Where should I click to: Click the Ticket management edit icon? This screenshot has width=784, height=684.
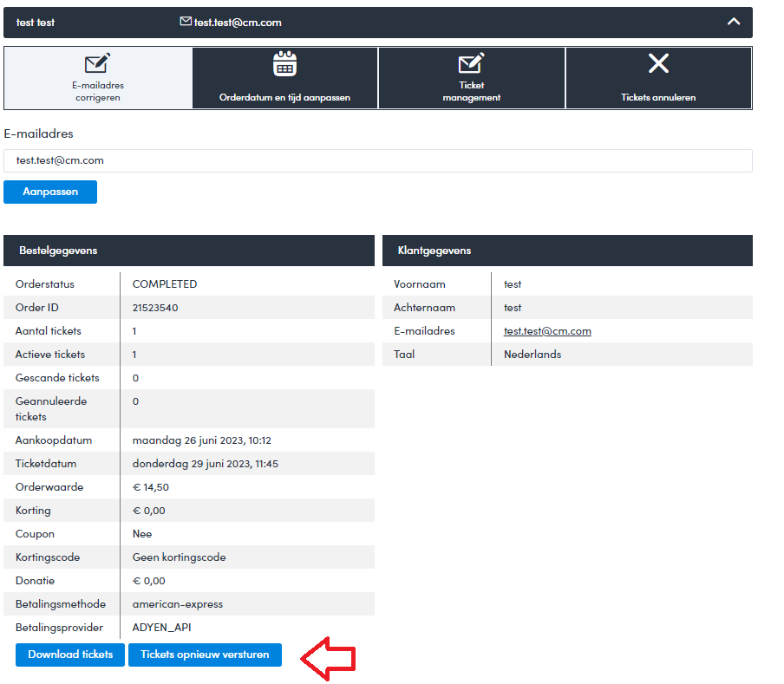point(471,63)
